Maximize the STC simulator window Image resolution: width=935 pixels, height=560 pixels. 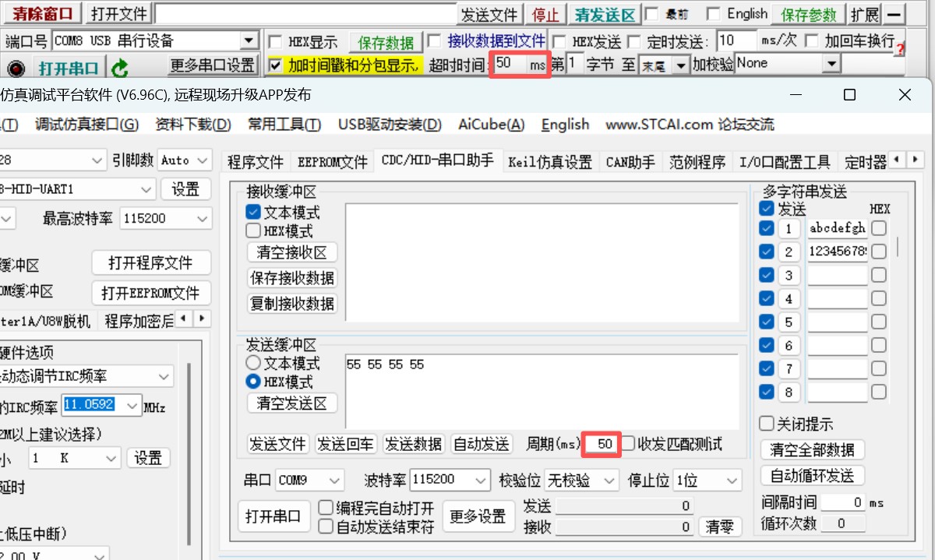849,95
